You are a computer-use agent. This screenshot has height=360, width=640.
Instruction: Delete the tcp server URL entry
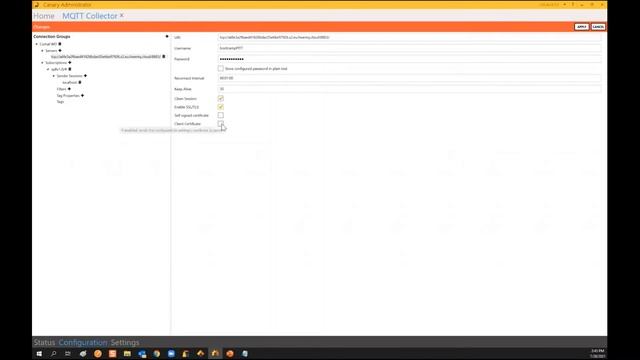coord(164,57)
